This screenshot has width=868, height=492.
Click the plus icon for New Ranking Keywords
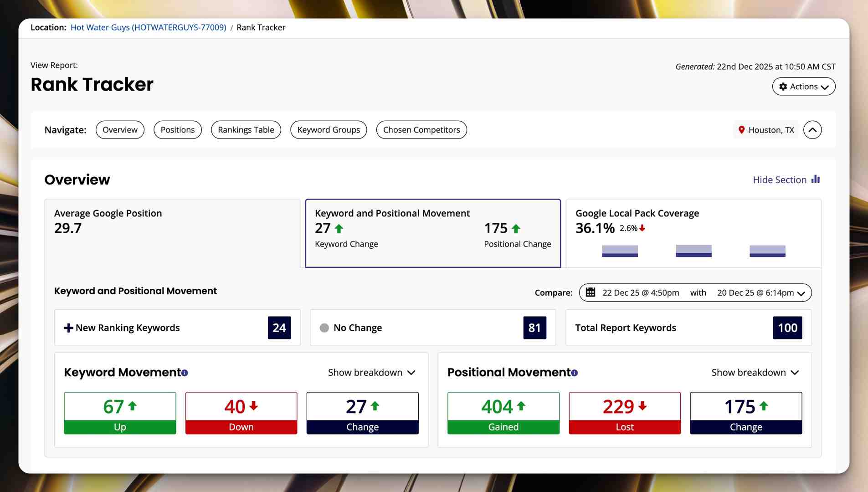[x=68, y=328]
